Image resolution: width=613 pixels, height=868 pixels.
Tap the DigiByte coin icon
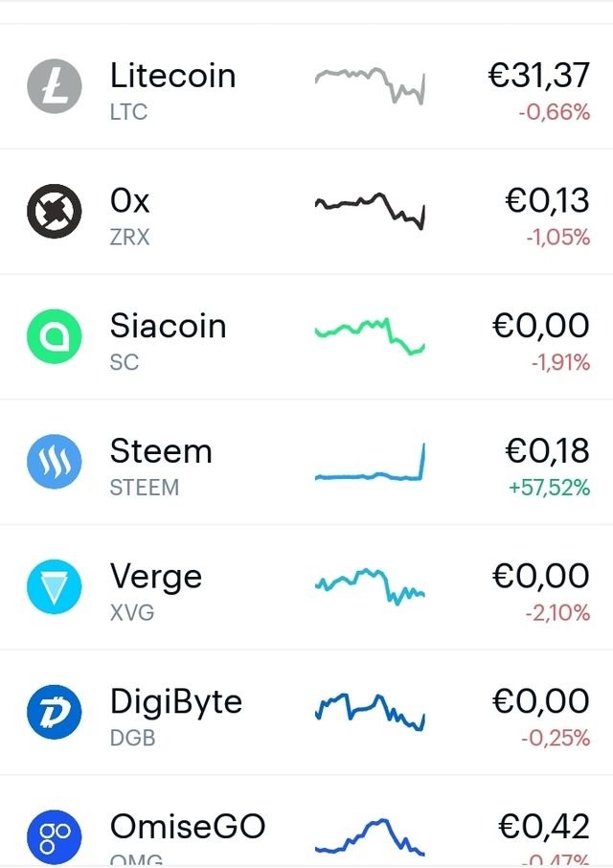56,715
